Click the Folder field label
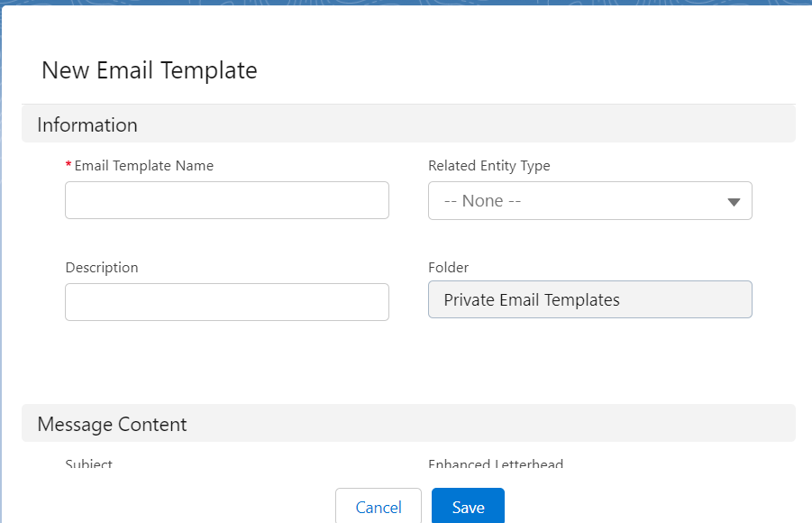The image size is (812, 523). 448,268
